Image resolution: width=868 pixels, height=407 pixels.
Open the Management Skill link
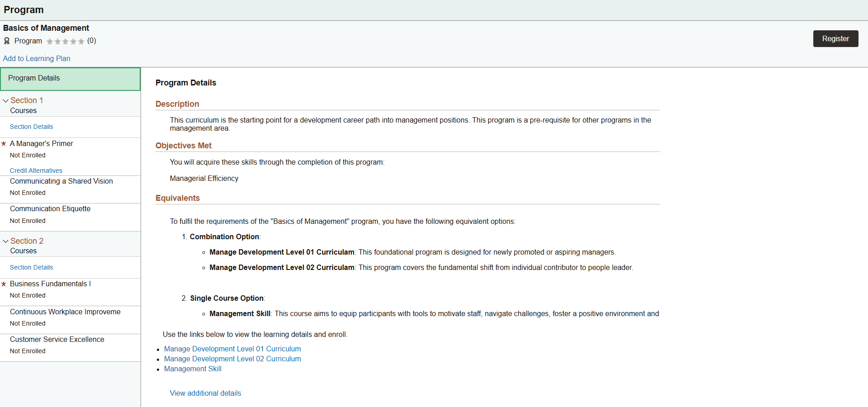[193, 369]
